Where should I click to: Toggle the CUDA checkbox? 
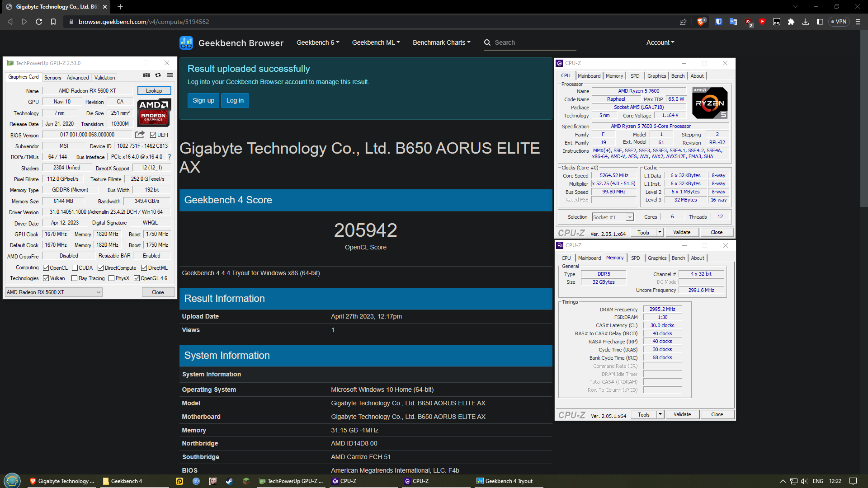(x=75, y=268)
